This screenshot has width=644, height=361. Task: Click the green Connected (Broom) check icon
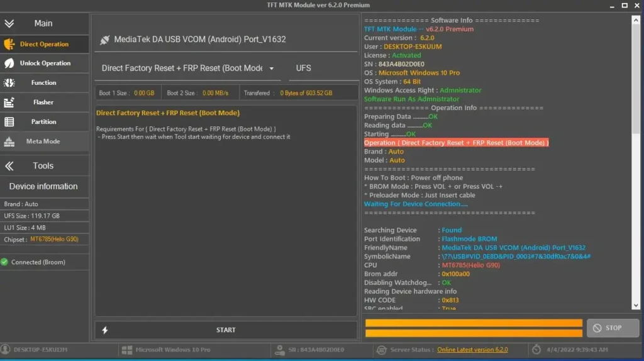pyautogui.click(x=4, y=262)
